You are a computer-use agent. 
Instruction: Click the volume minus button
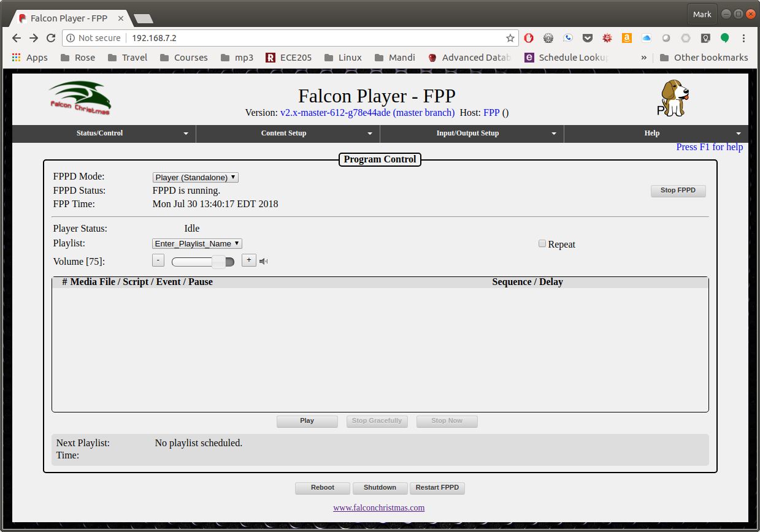[x=158, y=260]
